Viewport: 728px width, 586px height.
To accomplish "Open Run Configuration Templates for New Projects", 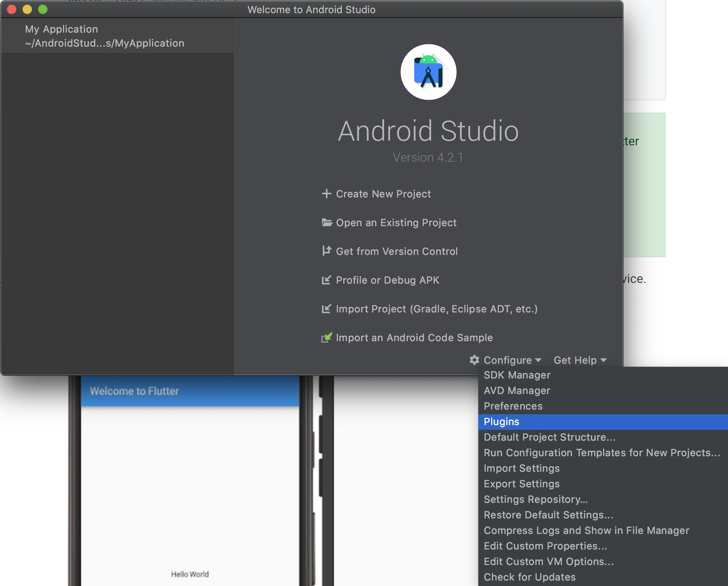I will pyautogui.click(x=603, y=453).
